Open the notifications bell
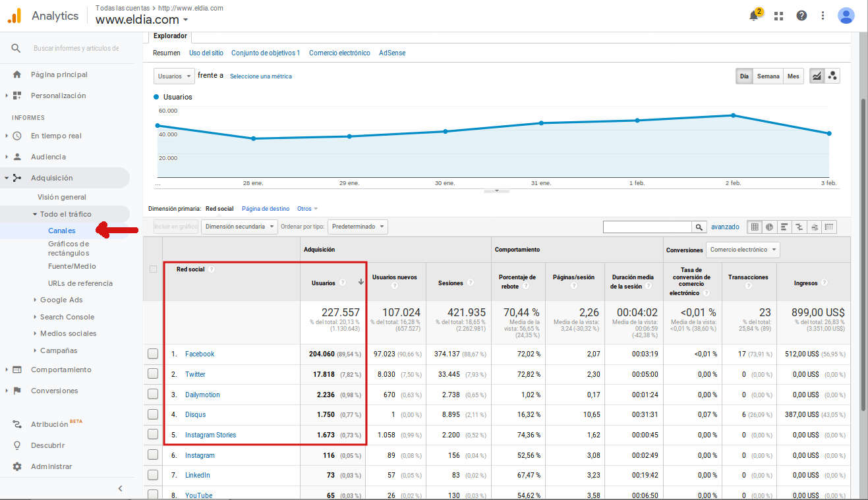868x500 pixels. [x=754, y=16]
